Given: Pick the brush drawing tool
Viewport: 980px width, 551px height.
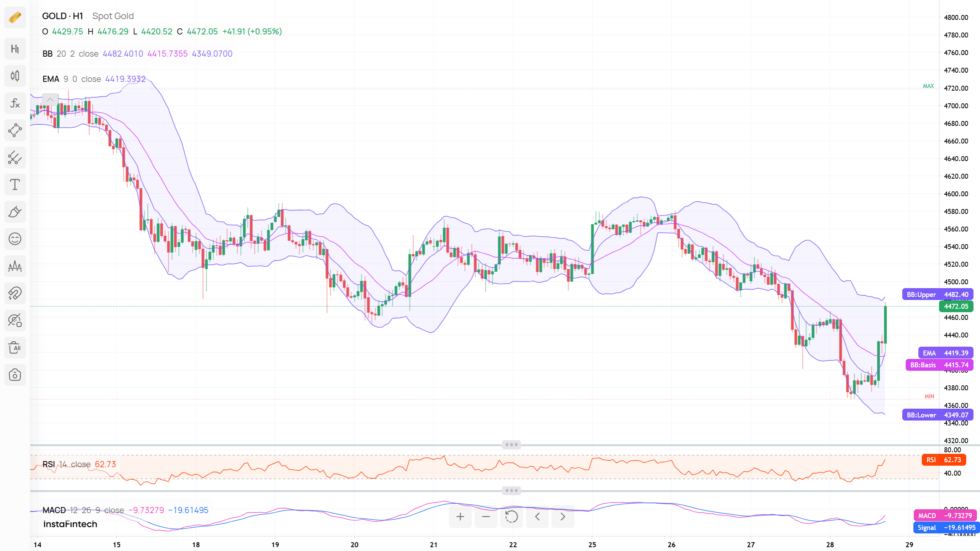Looking at the screenshot, I should click(x=15, y=212).
